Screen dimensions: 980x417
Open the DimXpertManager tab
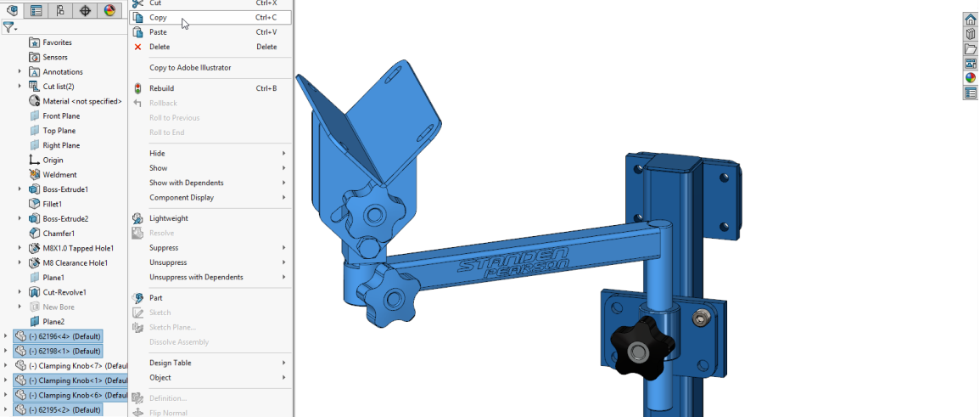[84, 11]
